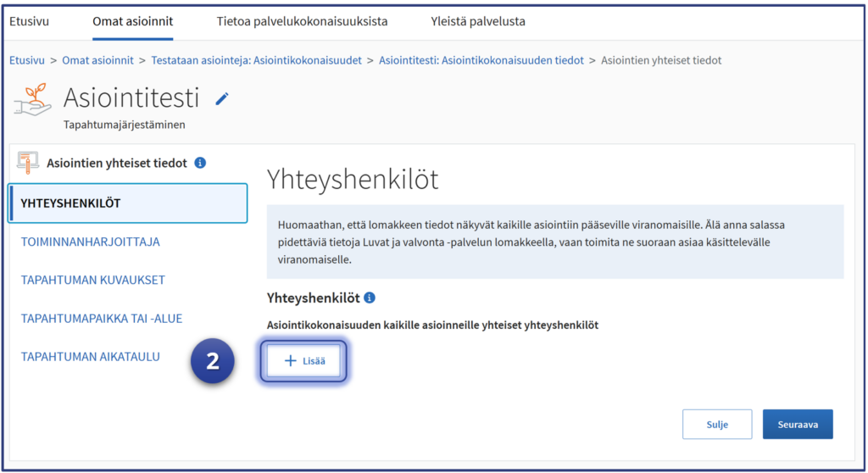Viewport: 868px width, 473px height.
Task: Open Asiointitesti: Asiointikokonaisuuden tiedot breadcrumb
Action: point(481,60)
